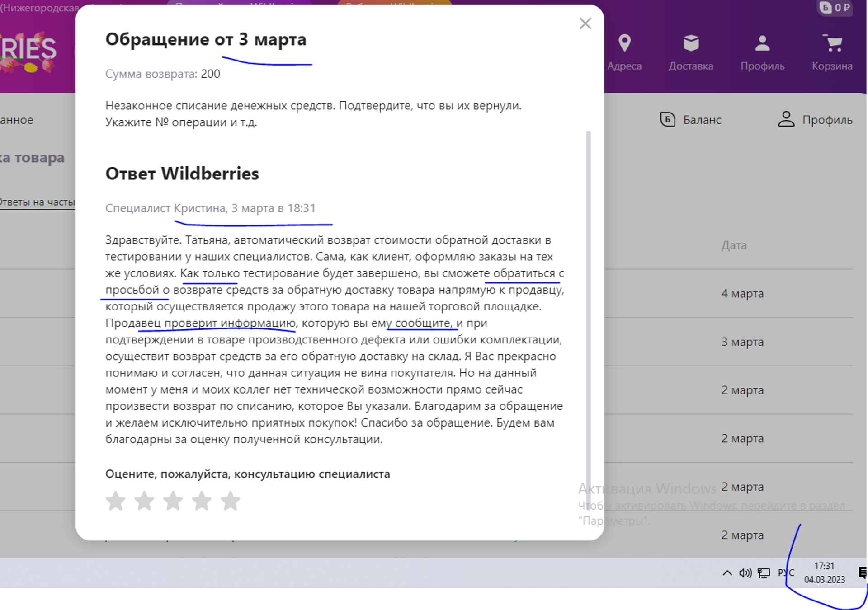Rate consultation with first star
The width and height of the screenshot is (868, 610).
point(116,501)
